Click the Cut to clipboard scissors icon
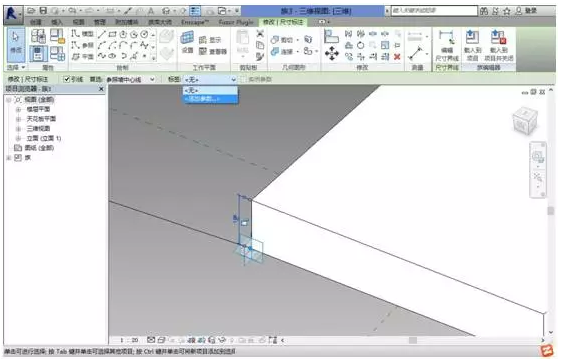 [260, 34]
